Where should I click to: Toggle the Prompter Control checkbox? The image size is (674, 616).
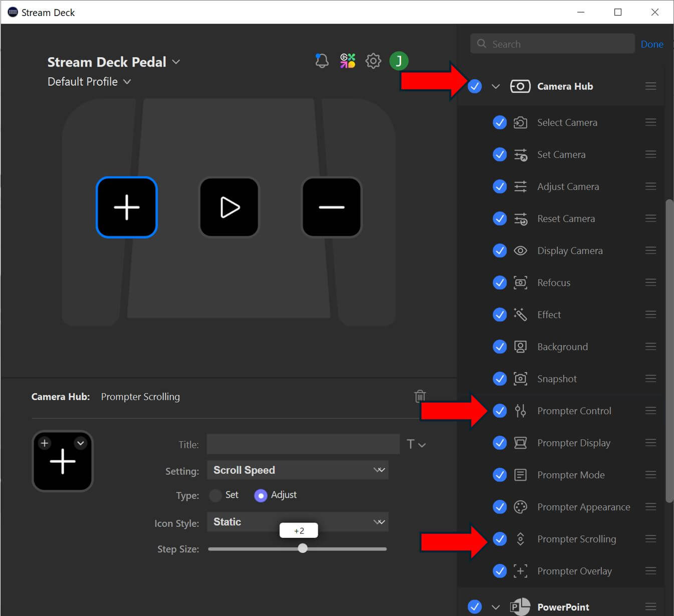tap(500, 411)
